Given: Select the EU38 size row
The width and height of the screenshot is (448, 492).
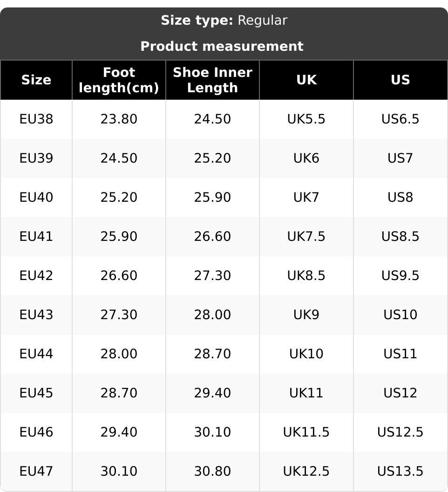Looking at the screenshot, I should point(36,119).
